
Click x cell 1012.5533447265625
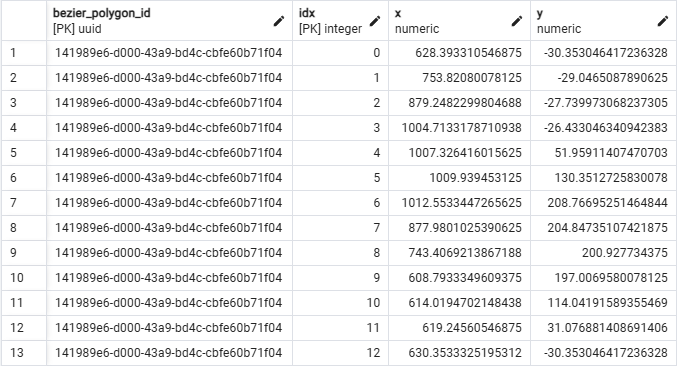tap(459, 203)
